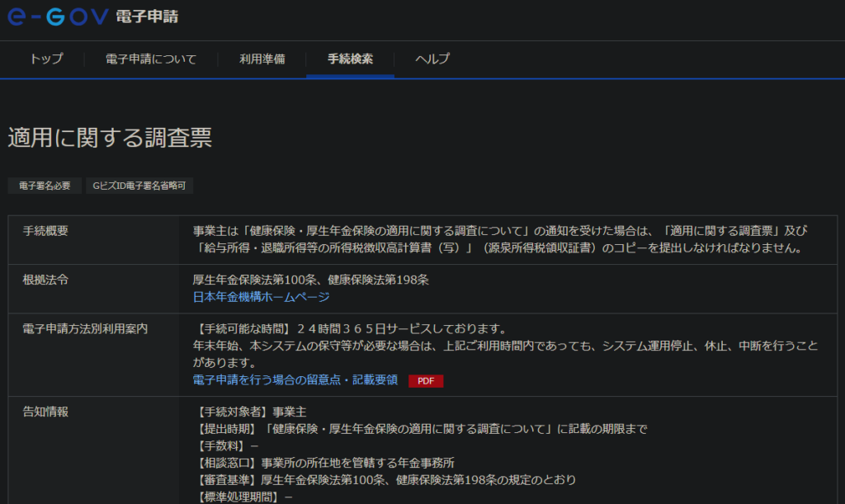
Task: Select the 手続検索 tab
Action: 350,59
